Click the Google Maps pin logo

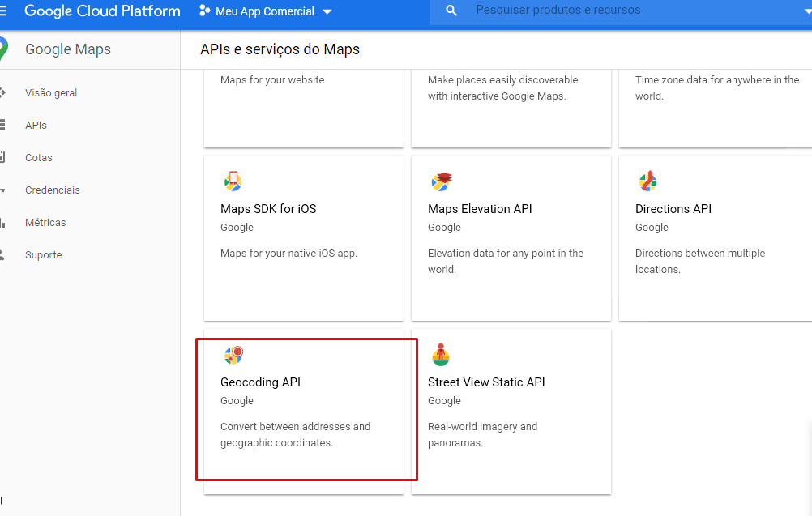3,49
